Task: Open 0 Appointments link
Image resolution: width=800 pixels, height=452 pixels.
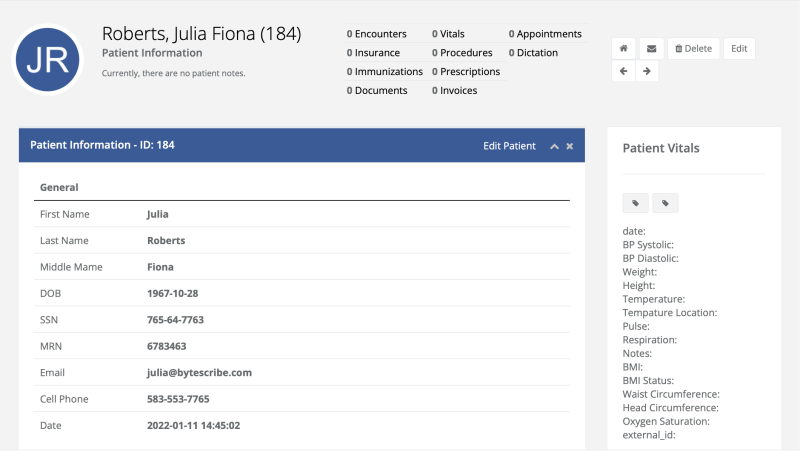Action: click(x=545, y=34)
